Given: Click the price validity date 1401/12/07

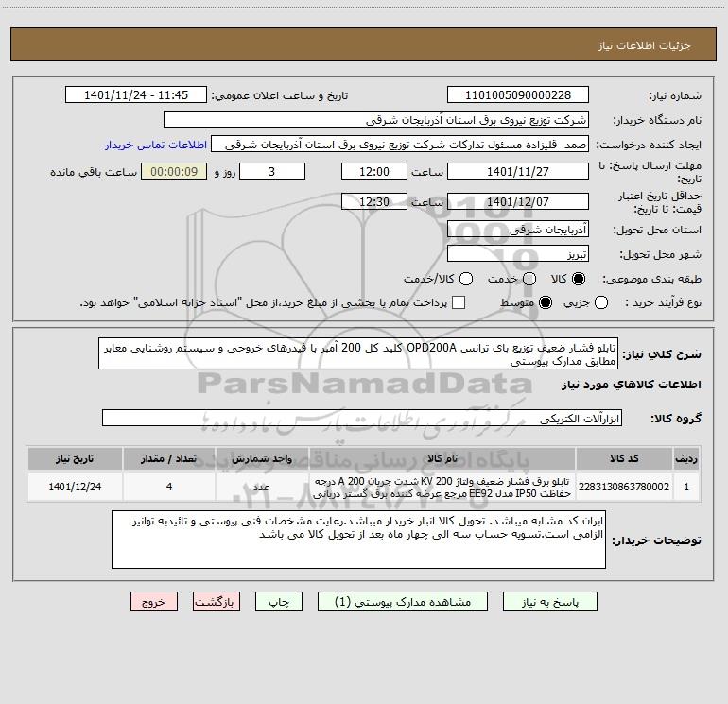Looking at the screenshot, I should (518, 201).
